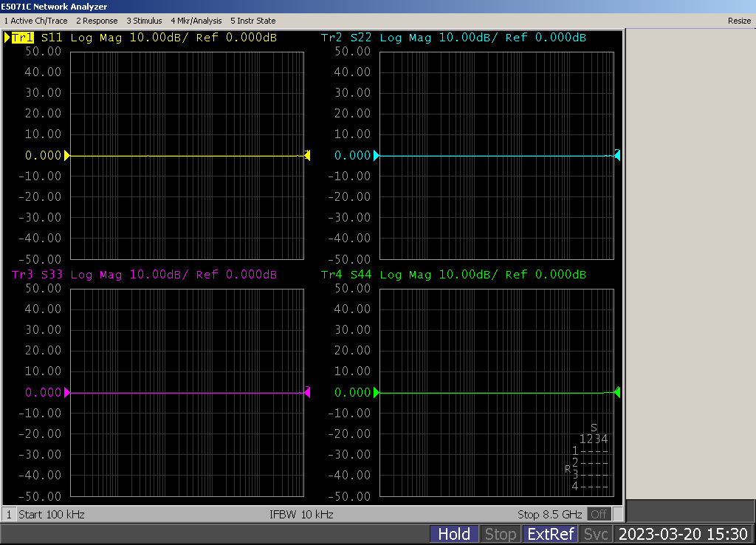Click the yellow Tr1 reference marker on left
Viewport: 756px width, 545px height.
(67, 155)
